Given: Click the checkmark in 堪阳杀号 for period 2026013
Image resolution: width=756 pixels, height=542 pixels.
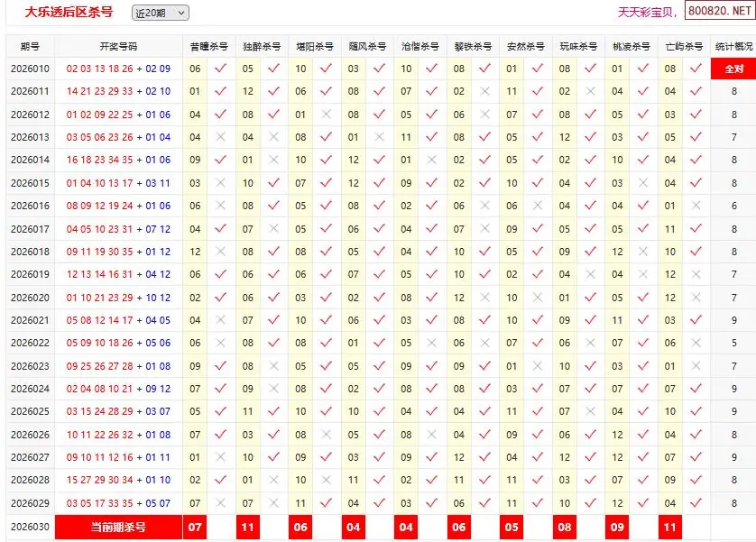Looking at the screenshot, I should click(x=326, y=137).
